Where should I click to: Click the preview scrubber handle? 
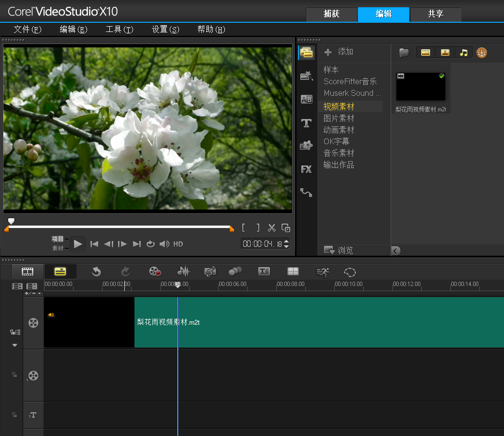tap(11, 221)
